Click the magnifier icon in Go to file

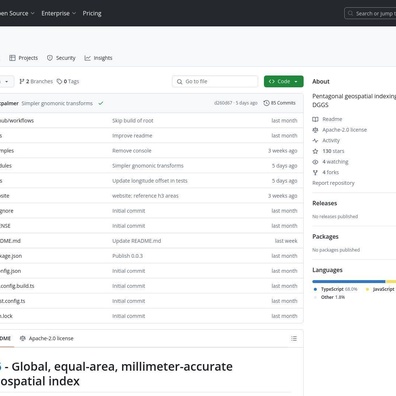pos(179,81)
